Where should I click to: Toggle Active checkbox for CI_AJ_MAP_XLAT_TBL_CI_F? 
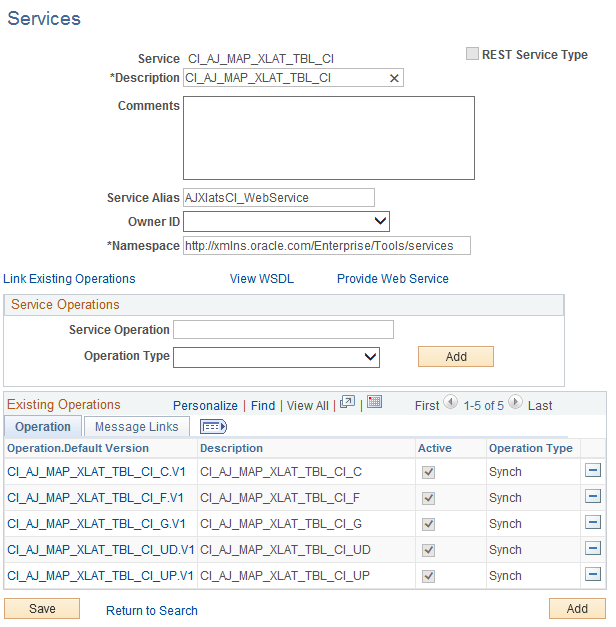coord(428,497)
